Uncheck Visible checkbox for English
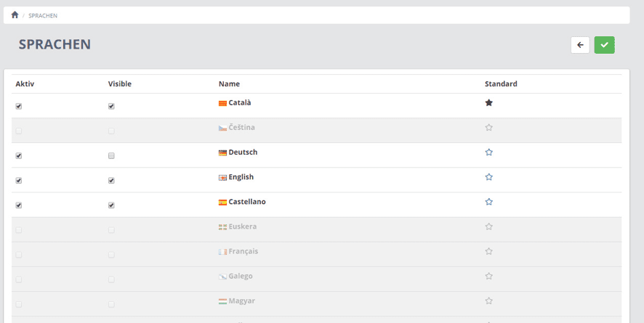 (111, 180)
